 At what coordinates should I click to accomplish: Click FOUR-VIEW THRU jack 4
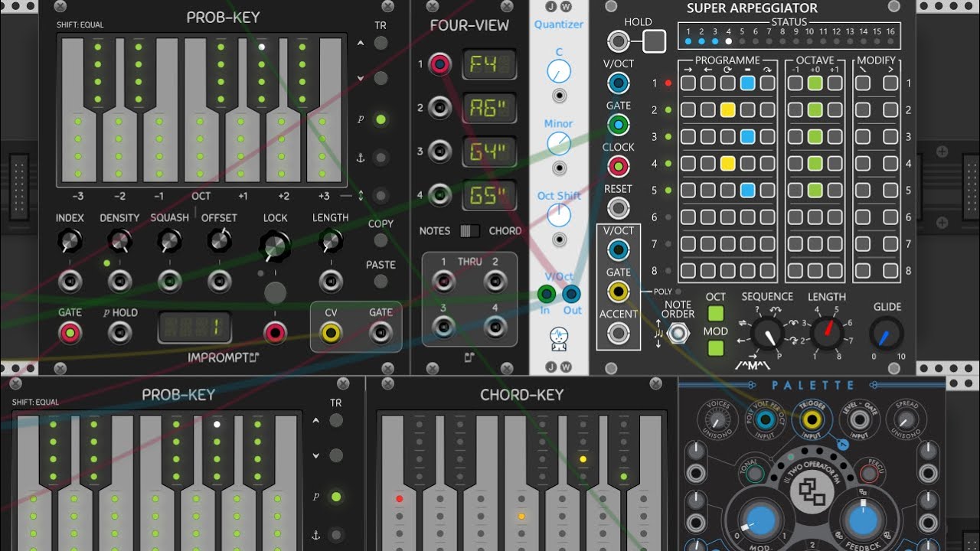point(495,328)
